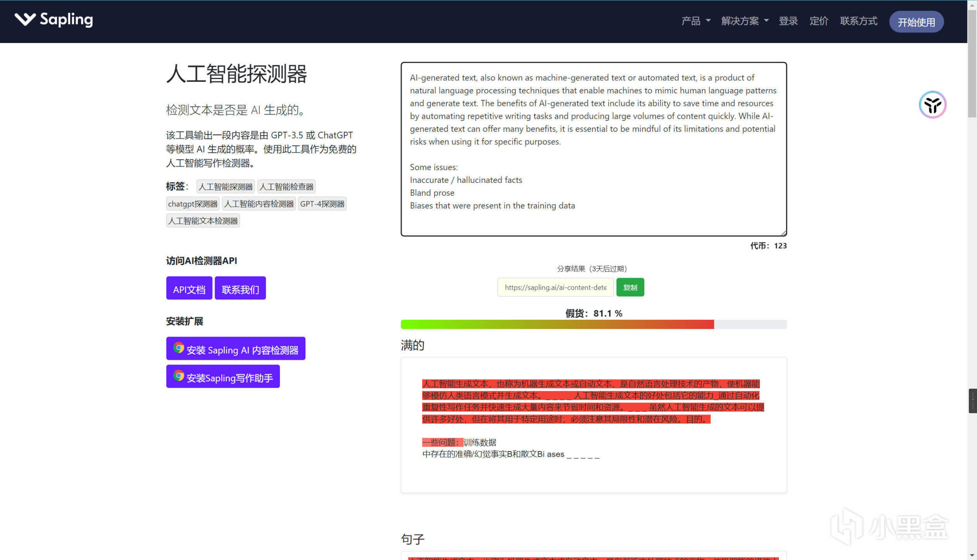Click the scrollbar down arrow
This screenshot has height=560, width=977.
pyautogui.click(x=972, y=555)
